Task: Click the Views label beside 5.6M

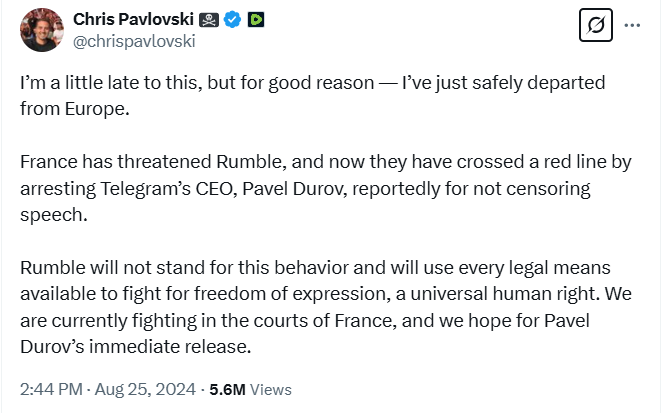Action: [x=274, y=389]
